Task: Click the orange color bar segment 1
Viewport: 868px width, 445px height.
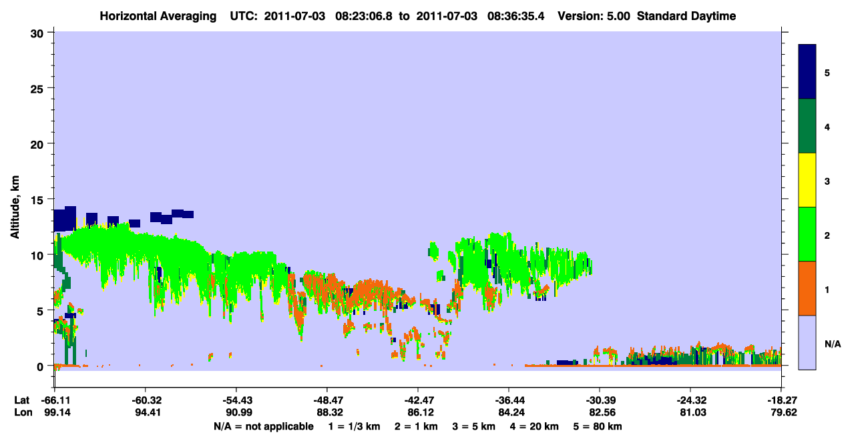Action: 807,288
